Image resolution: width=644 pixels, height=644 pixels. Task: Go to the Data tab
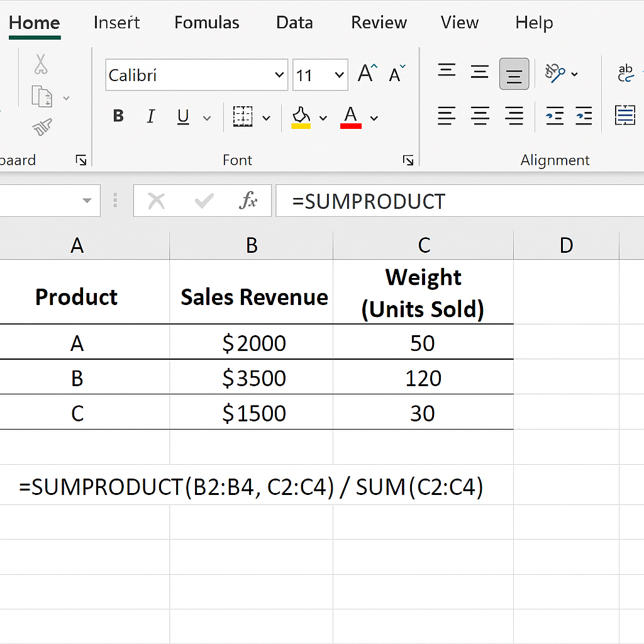click(294, 23)
